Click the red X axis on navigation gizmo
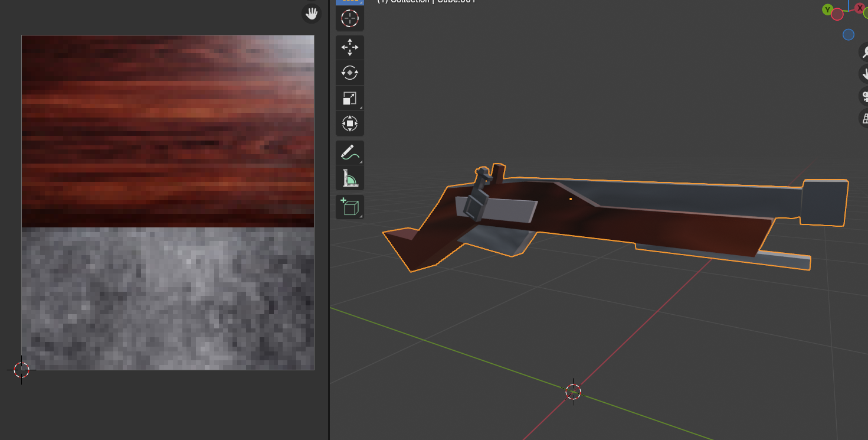The image size is (868, 440). [860, 8]
